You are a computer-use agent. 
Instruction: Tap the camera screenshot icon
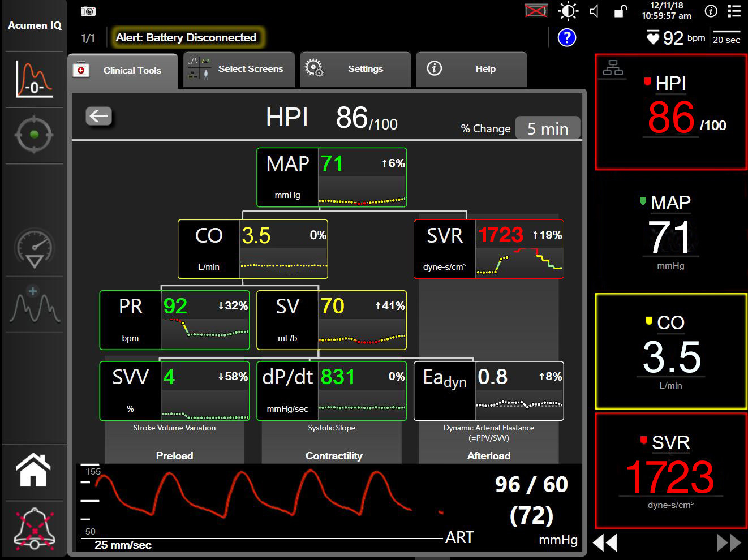tap(88, 11)
